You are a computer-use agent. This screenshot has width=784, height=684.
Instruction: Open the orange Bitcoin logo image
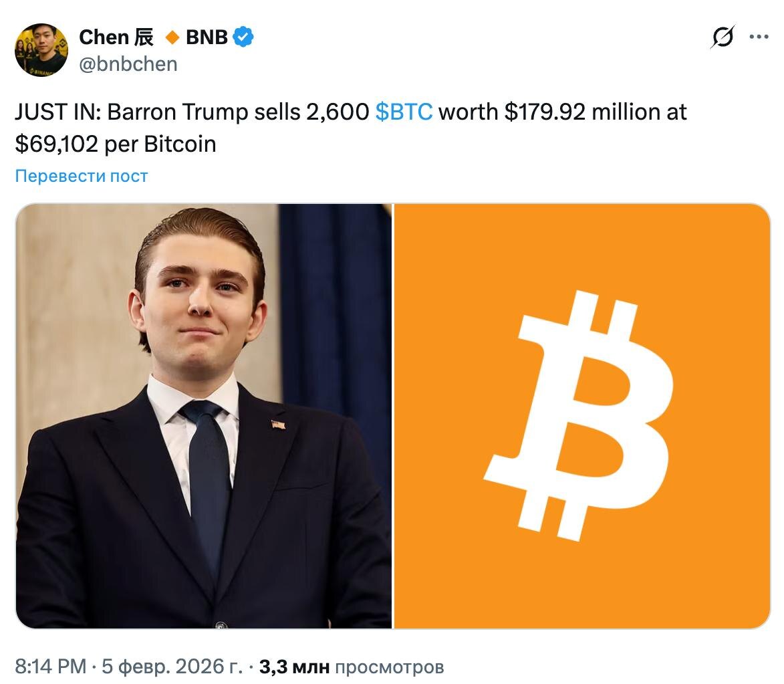coord(582,416)
